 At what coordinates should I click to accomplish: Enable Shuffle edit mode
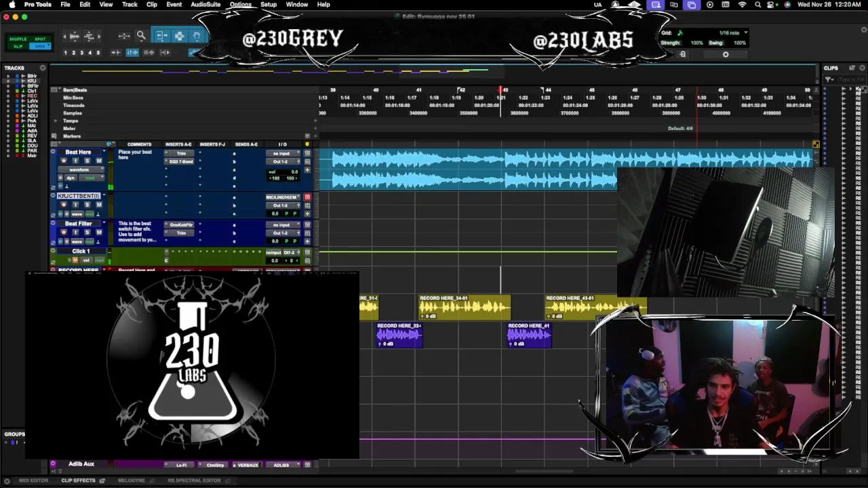(19, 39)
